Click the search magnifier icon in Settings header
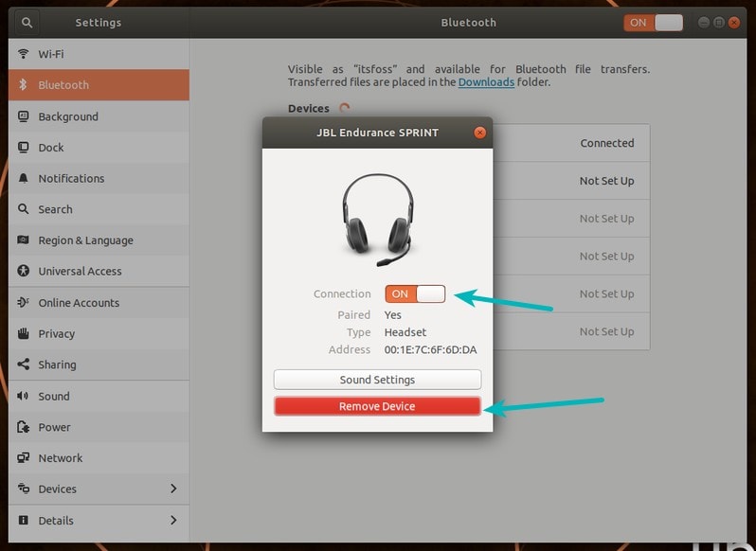The width and height of the screenshot is (756, 551). pyautogui.click(x=27, y=23)
